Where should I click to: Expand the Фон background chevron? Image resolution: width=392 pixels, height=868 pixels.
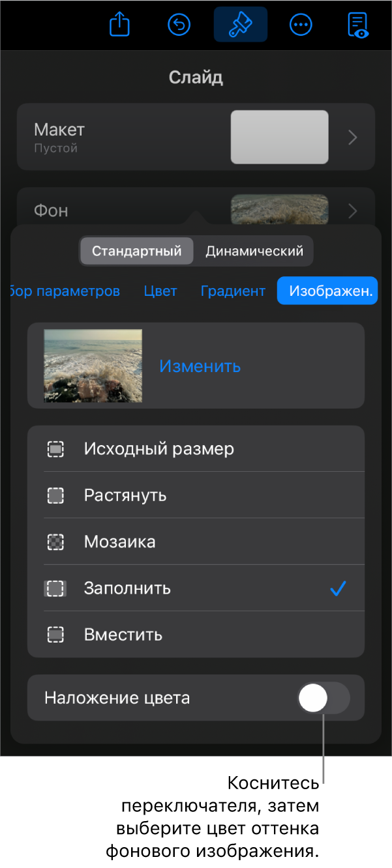(353, 211)
